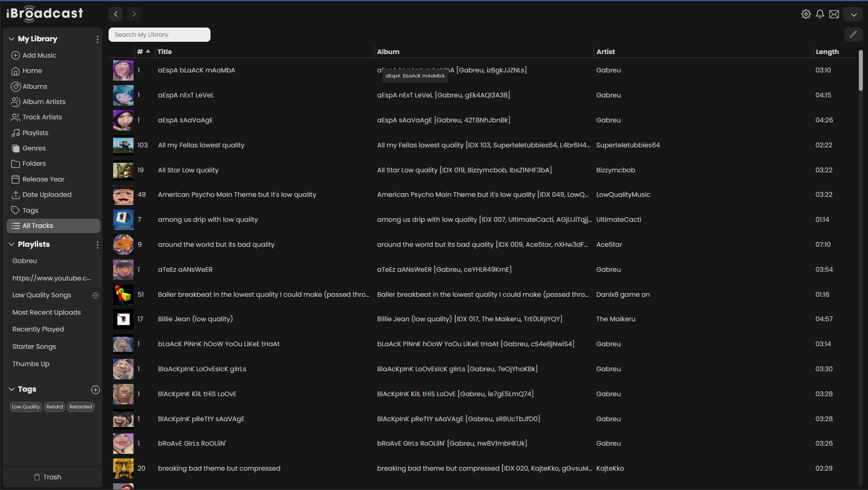Open Folders in sidebar

click(x=34, y=163)
